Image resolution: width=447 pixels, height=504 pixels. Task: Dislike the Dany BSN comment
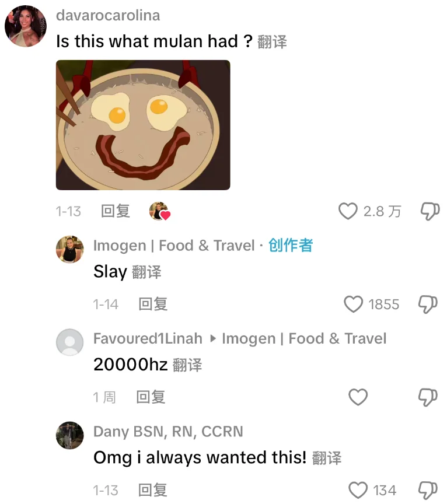[428, 490]
